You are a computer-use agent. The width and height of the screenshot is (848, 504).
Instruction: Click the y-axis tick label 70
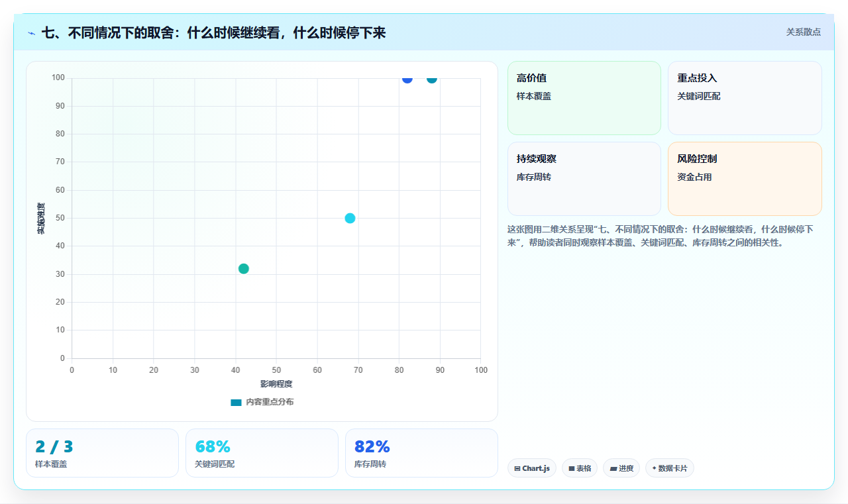[60, 162]
